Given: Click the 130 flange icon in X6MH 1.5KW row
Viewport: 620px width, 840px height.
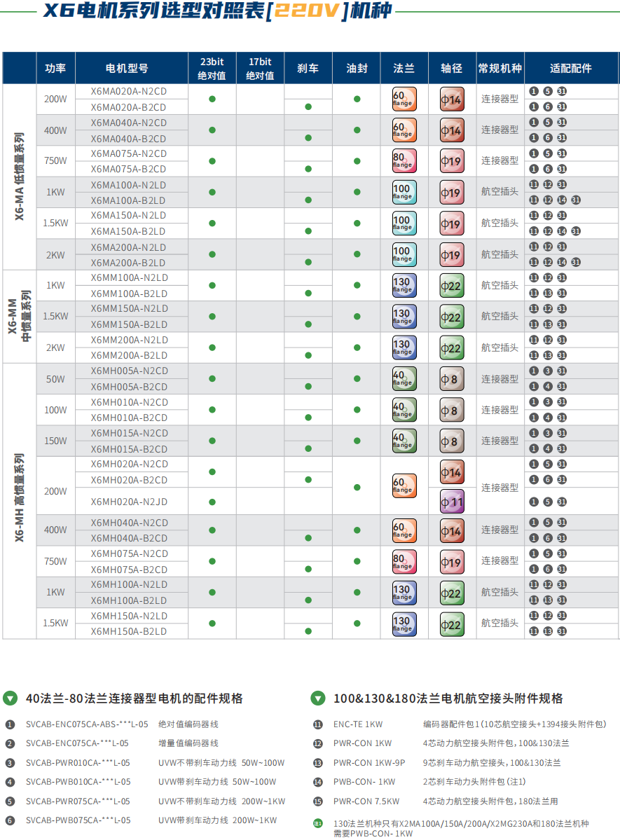Looking at the screenshot, I should pos(404,624).
